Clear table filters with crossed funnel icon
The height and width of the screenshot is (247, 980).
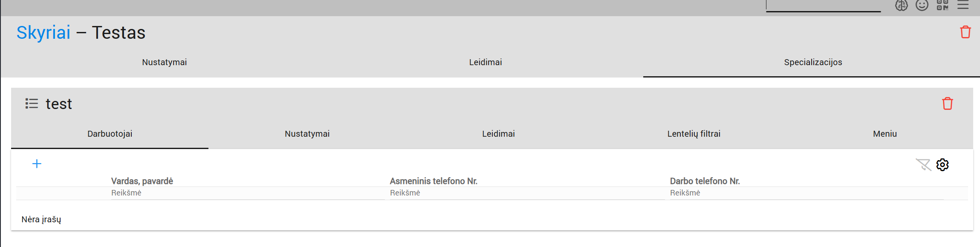pyautogui.click(x=923, y=165)
